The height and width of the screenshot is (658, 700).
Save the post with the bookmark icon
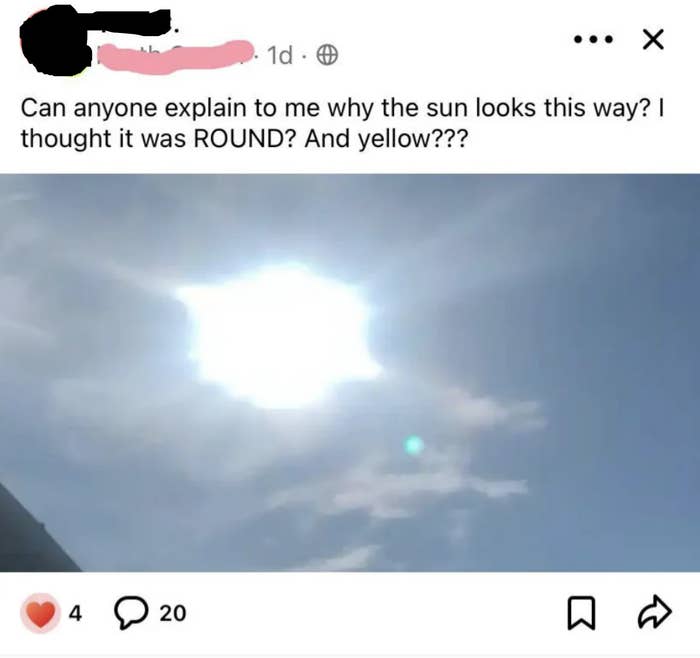pos(581,613)
